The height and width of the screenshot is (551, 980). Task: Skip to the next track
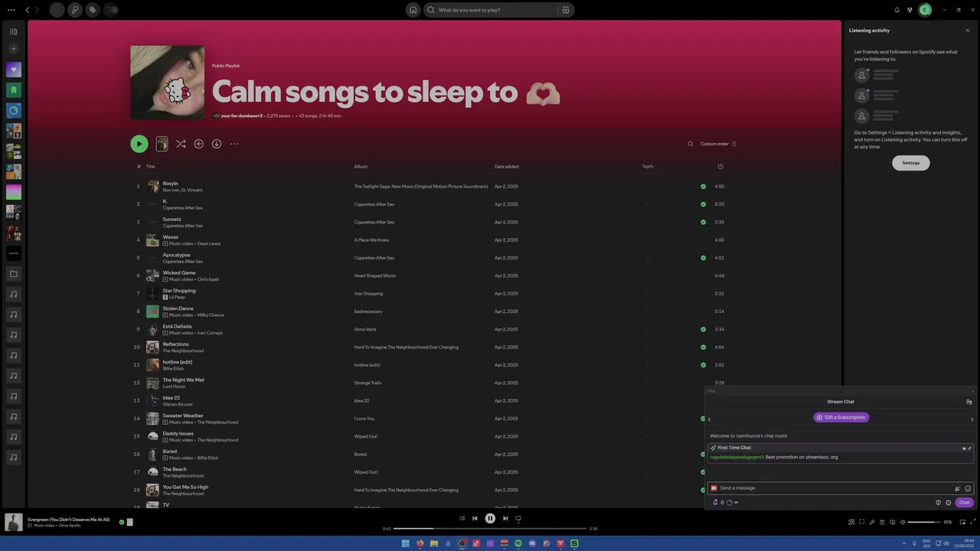tap(505, 518)
